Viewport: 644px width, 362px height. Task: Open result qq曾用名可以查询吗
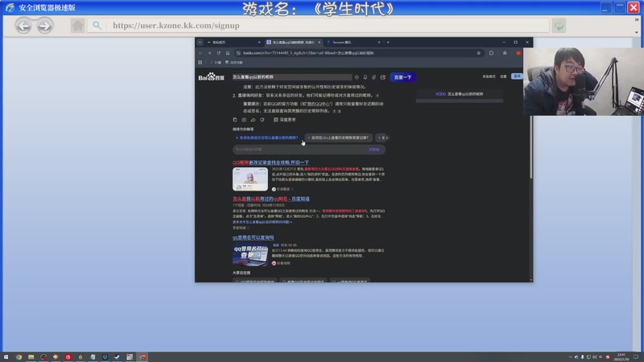pos(253,237)
